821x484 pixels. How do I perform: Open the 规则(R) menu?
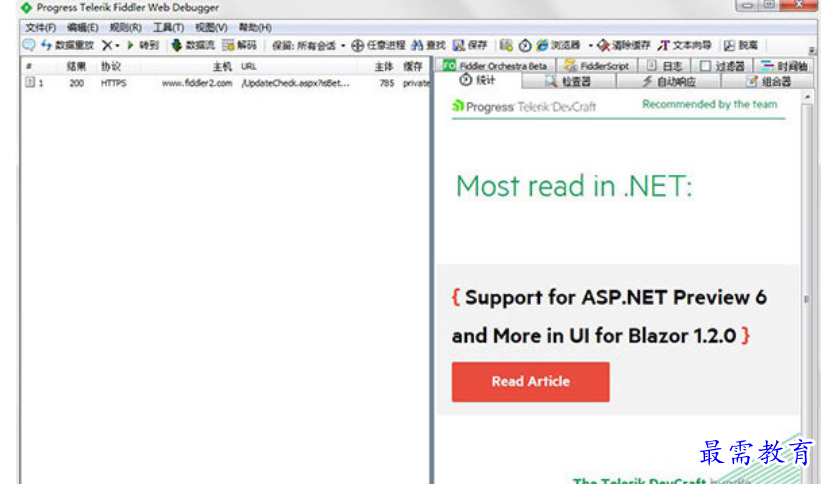point(125,27)
